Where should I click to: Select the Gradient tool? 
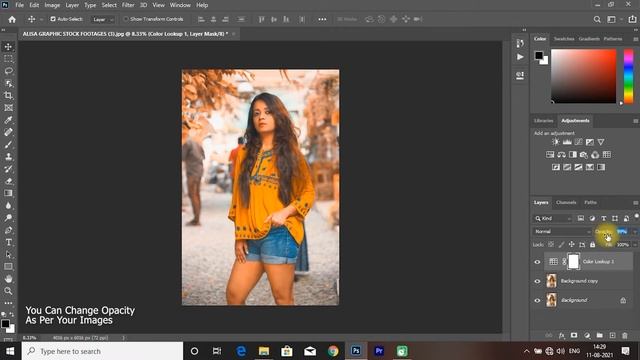point(8,193)
